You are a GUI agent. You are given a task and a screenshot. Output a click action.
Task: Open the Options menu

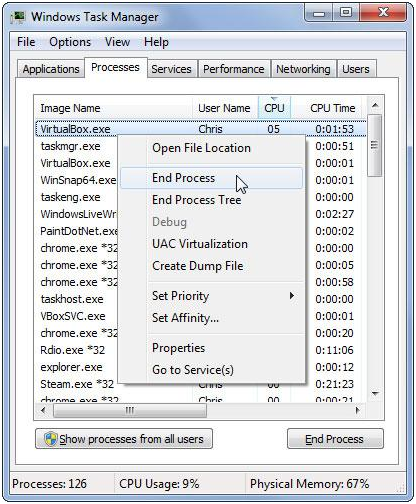[x=70, y=42]
